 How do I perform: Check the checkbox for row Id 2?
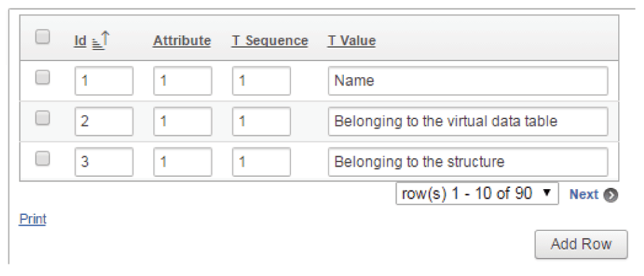click(x=43, y=118)
